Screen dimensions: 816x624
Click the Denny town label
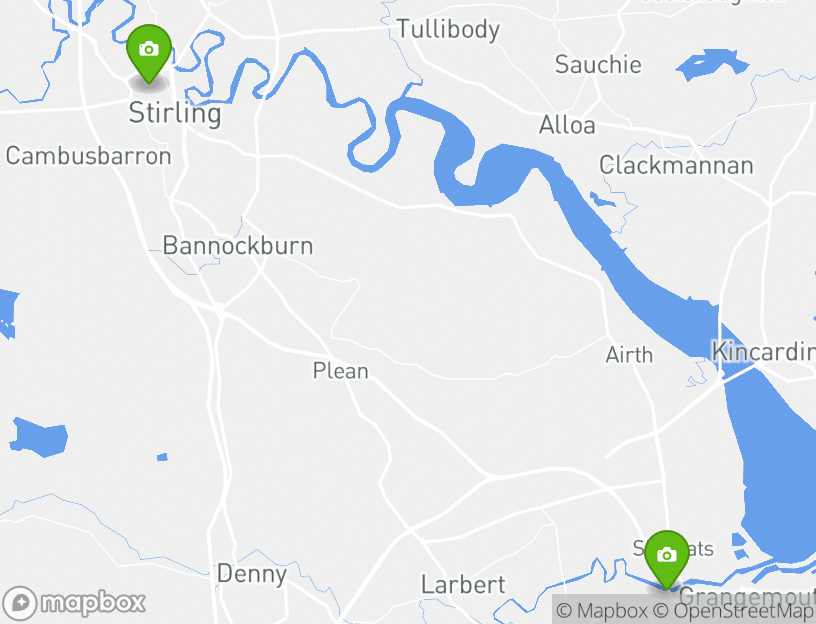(x=252, y=574)
